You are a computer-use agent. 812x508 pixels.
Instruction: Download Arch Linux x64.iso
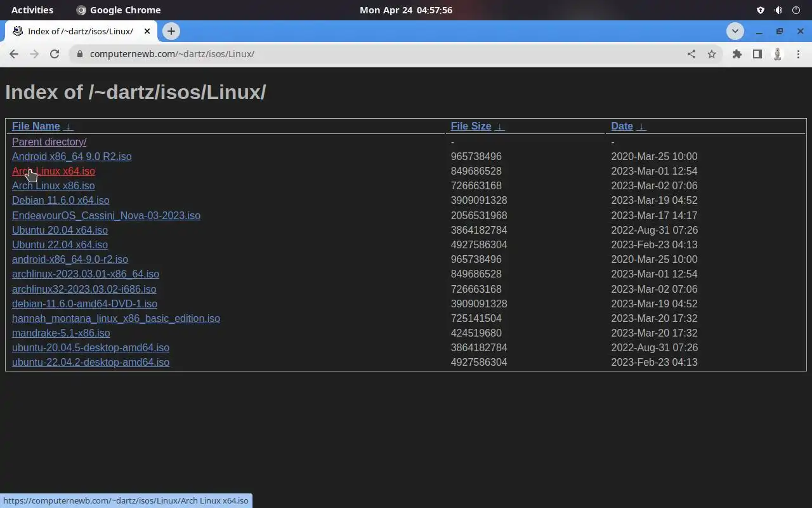coord(53,171)
